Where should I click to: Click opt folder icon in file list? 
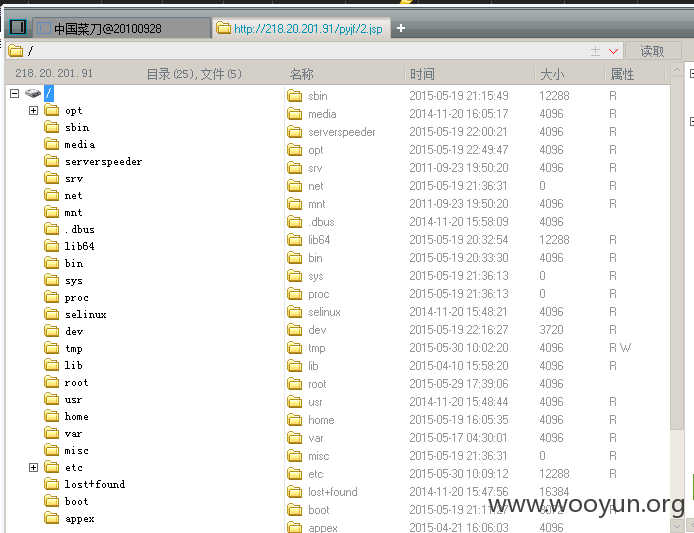click(x=295, y=150)
